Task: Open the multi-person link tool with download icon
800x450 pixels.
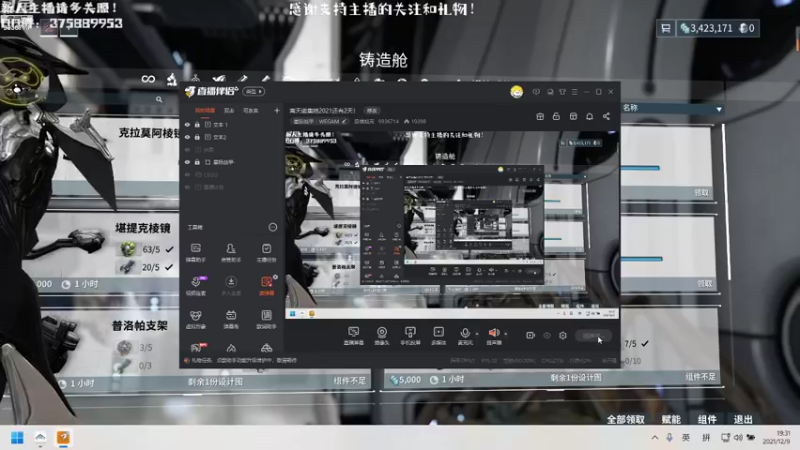Action: coord(231,285)
